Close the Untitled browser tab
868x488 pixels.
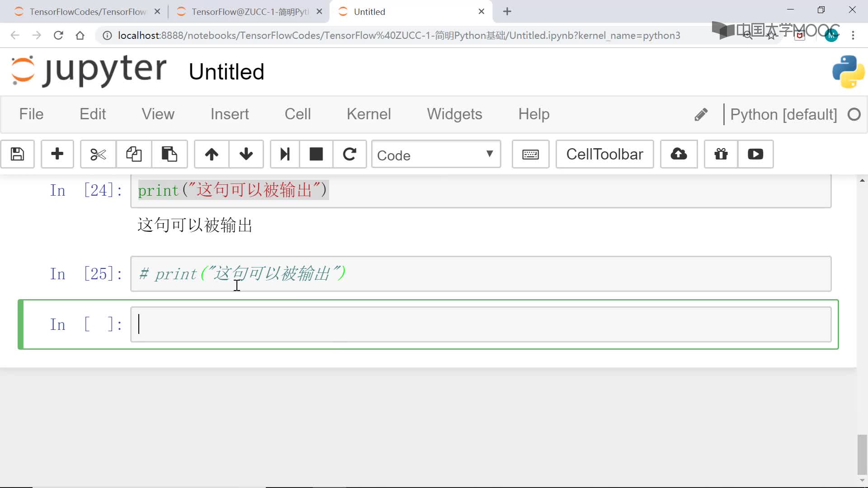(481, 12)
